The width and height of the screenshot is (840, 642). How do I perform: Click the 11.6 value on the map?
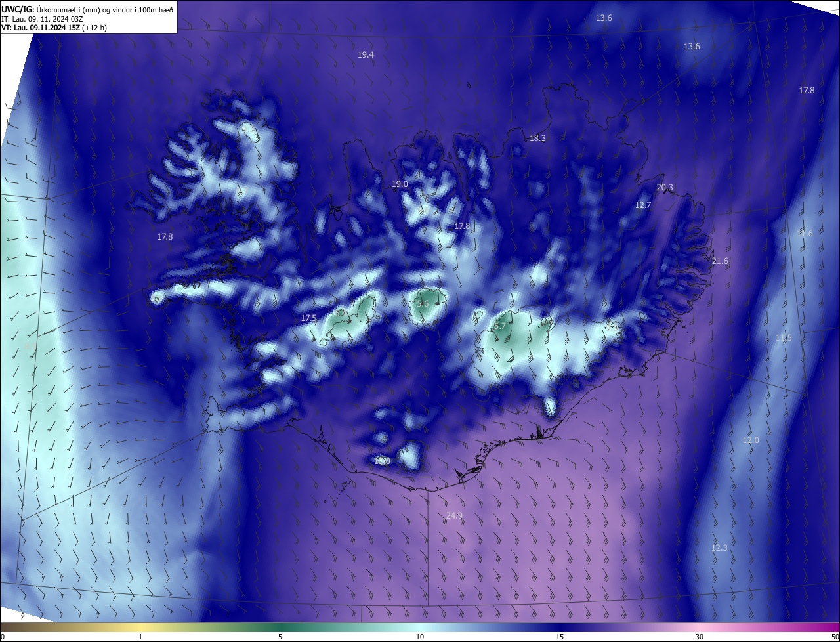click(x=805, y=234)
